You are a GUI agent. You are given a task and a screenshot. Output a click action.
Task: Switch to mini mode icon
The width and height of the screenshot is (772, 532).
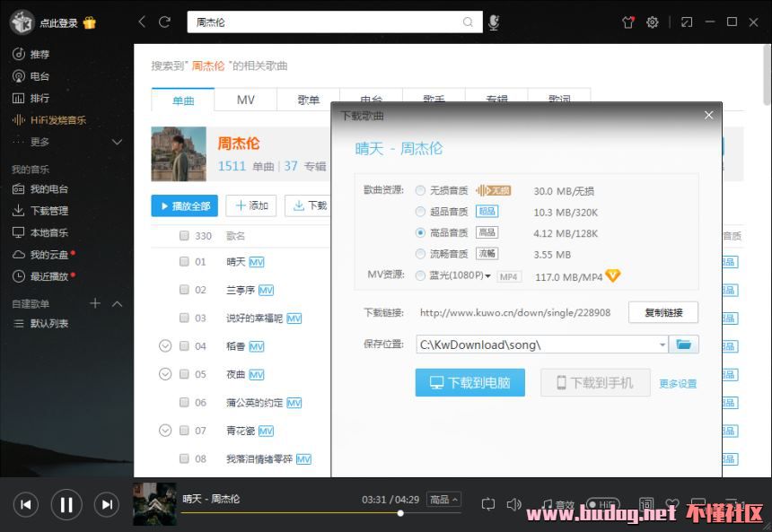point(687,22)
